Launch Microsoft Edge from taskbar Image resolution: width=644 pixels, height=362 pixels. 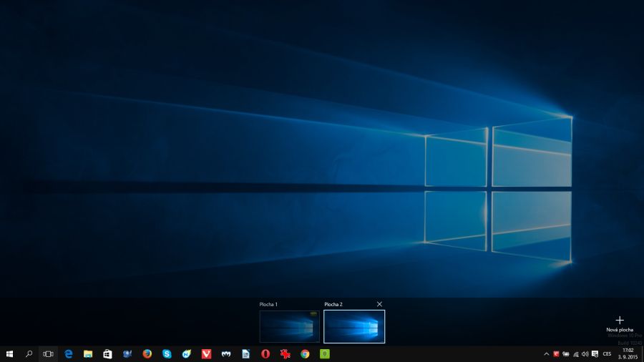[x=68, y=354]
